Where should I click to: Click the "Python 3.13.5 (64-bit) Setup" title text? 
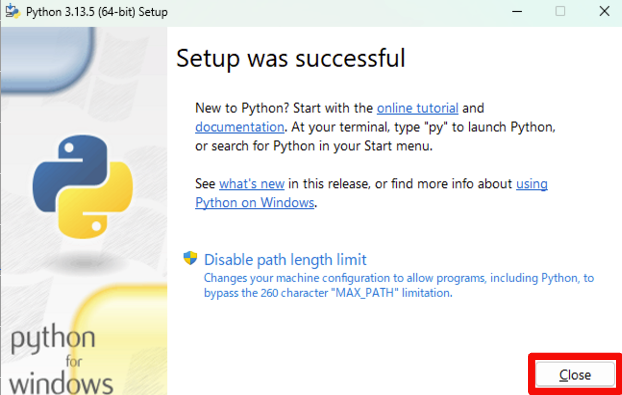97,12
